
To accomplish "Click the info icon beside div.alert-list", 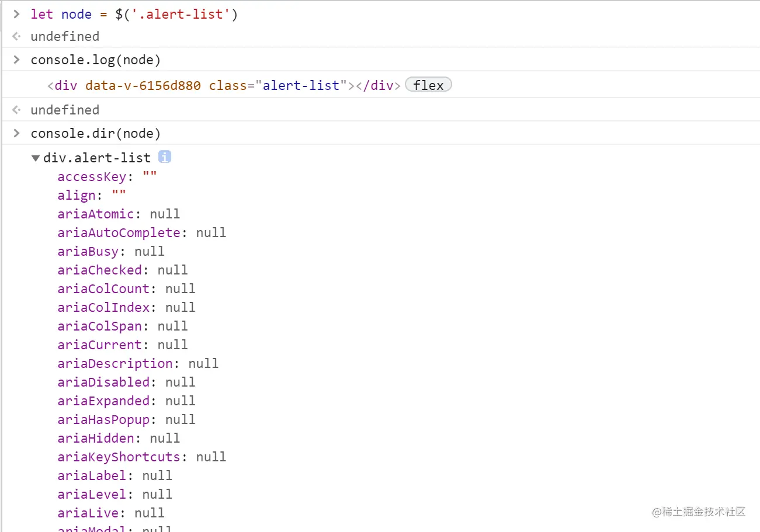I will (x=165, y=157).
